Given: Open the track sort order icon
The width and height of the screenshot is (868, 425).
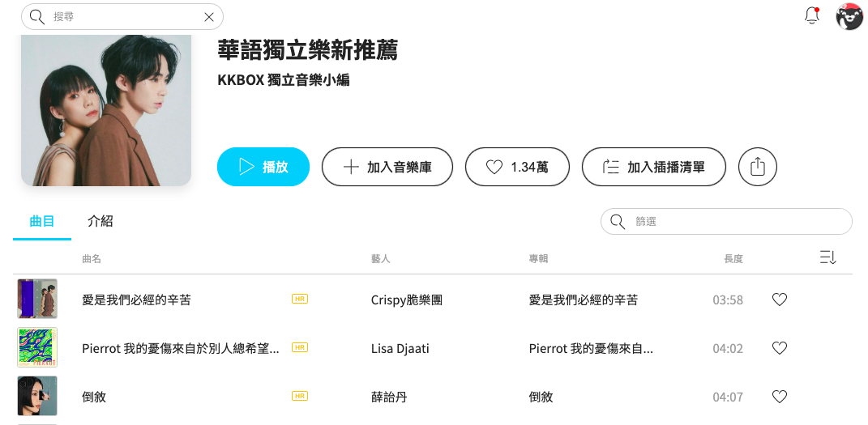Looking at the screenshot, I should pos(827,258).
